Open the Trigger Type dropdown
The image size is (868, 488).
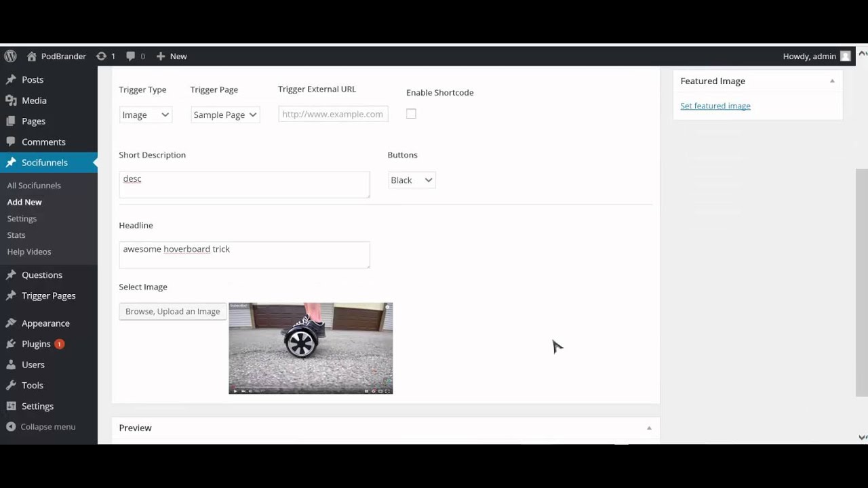[x=145, y=115]
